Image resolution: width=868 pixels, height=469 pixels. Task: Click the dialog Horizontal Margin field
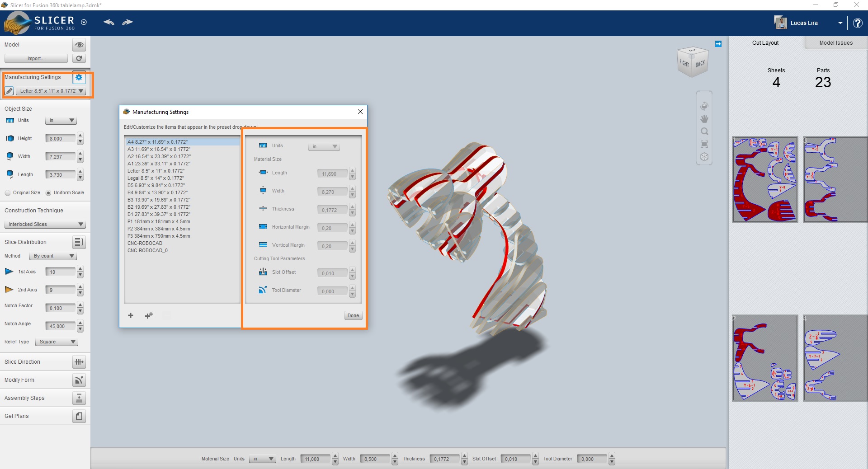332,228
